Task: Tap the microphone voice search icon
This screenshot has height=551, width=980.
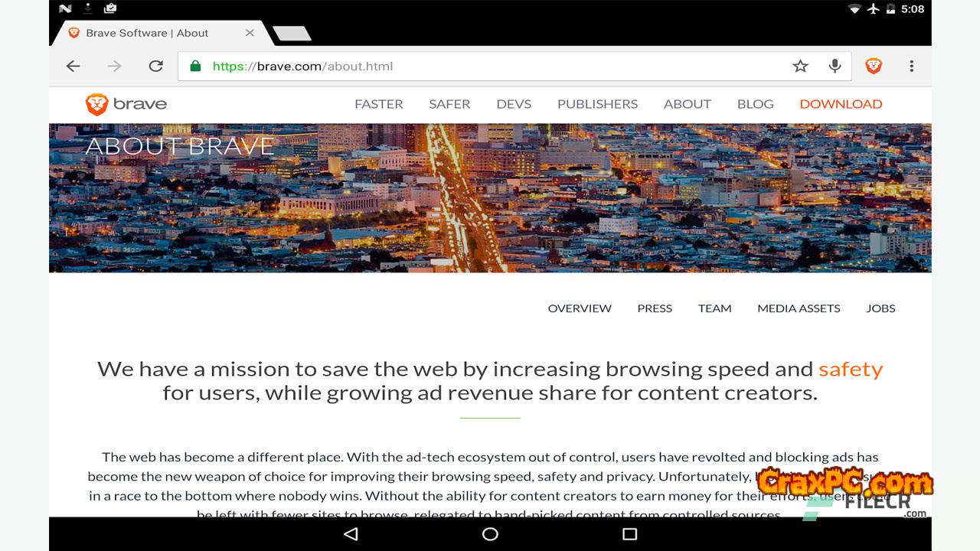Action: (x=835, y=66)
